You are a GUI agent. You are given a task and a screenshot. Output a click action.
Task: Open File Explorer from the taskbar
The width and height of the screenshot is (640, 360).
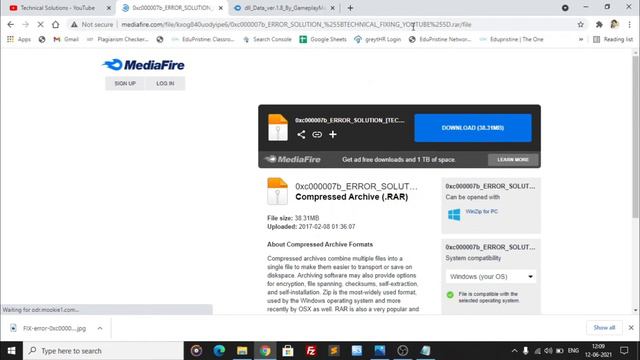click(x=242, y=351)
